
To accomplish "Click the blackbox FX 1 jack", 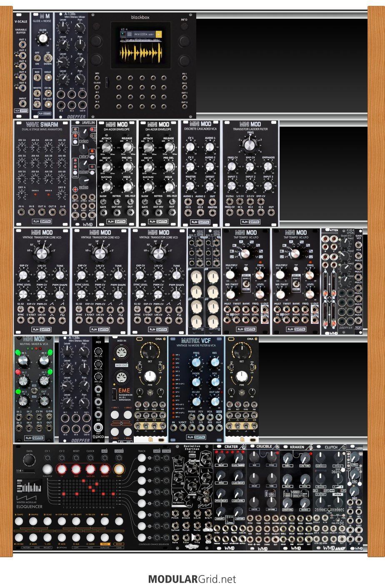I will (185, 78).
